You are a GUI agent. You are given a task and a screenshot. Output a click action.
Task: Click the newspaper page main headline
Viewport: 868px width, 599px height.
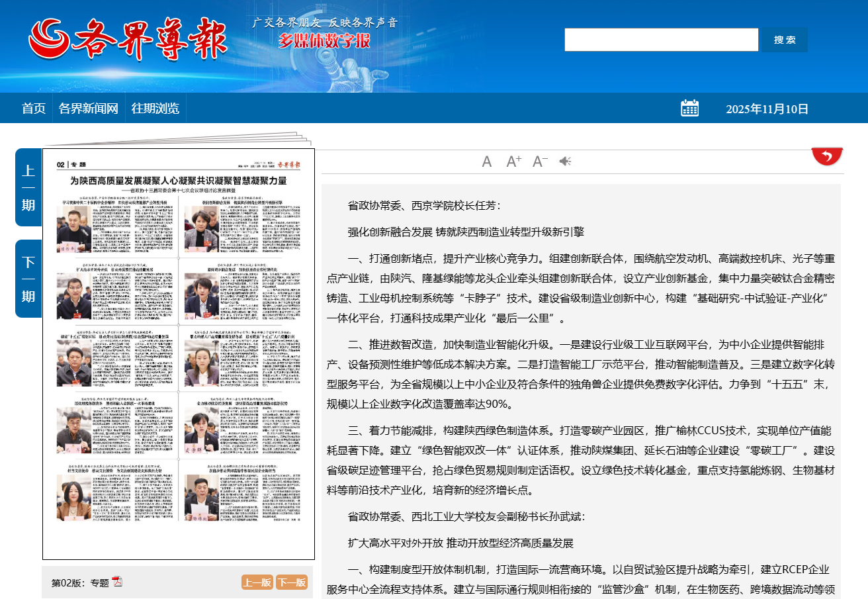coord(179,181)
